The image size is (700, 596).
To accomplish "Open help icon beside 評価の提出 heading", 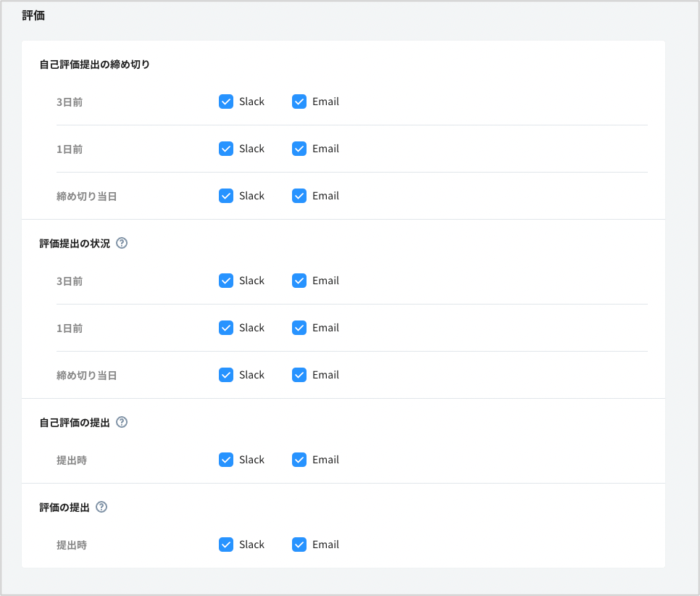I will point(101,507).
